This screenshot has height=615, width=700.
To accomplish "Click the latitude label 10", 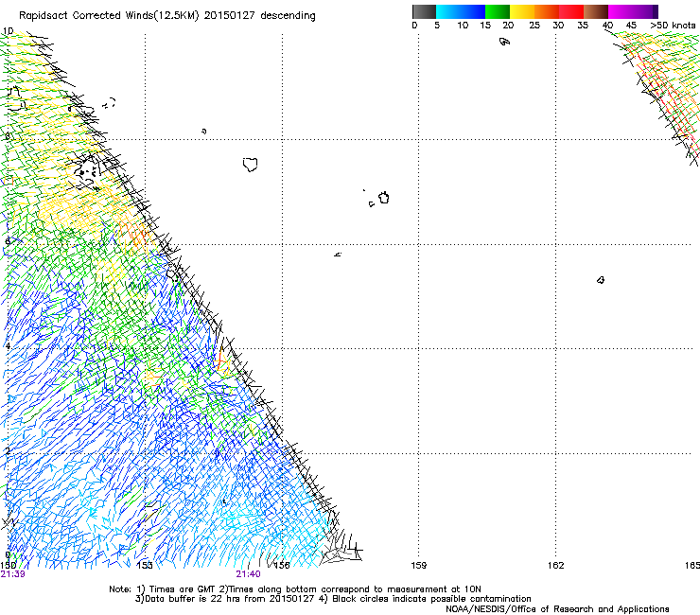I will [x=8, y=31].
